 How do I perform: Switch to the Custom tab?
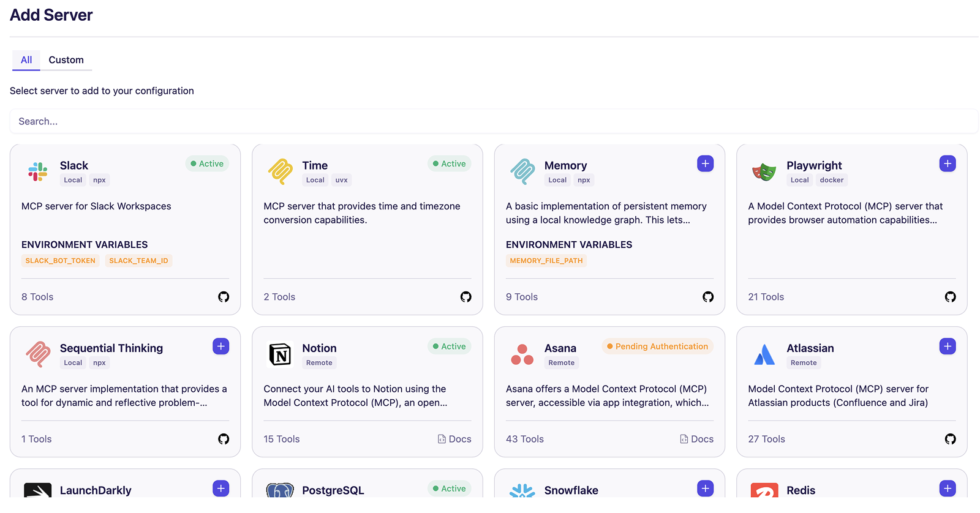click(66, 60)
